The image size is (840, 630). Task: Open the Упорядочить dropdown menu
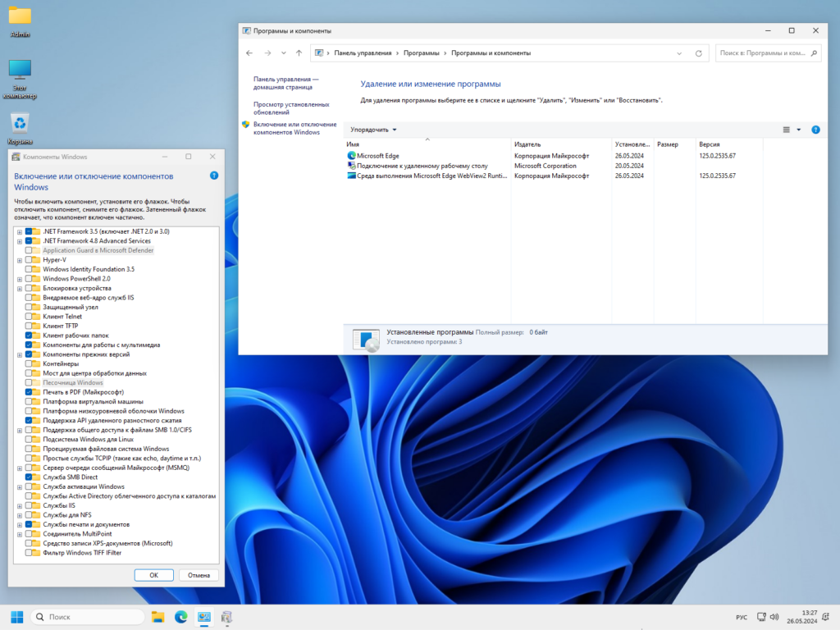[x=373, y=130]
